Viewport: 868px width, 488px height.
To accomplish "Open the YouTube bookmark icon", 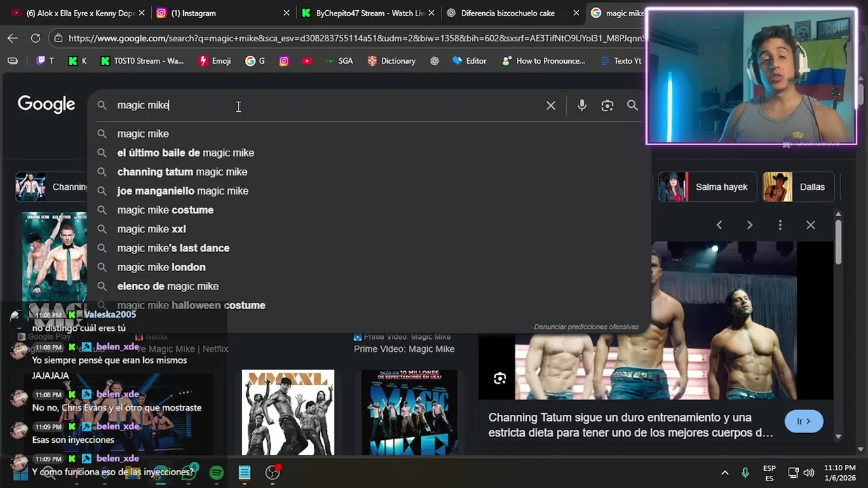I will (x=307, y=61).
